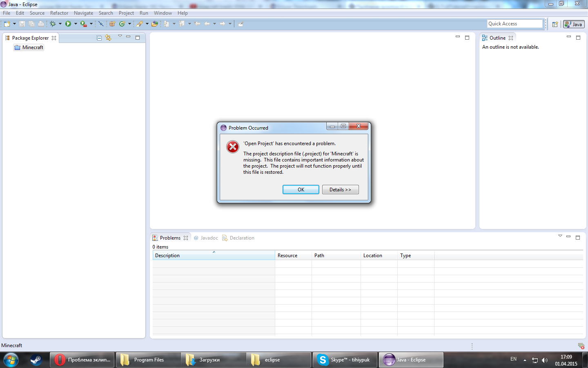Switch to the Declaration tab
The width and height of the screenshot is (588, 368).
(238, 238)
